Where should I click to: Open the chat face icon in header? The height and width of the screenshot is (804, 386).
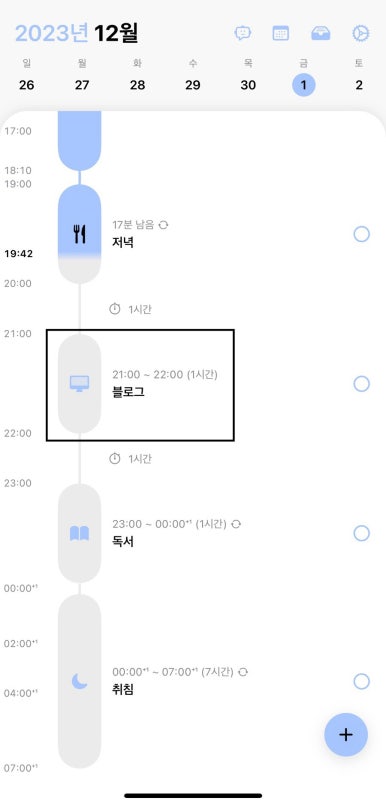click(x=242, y=33)
